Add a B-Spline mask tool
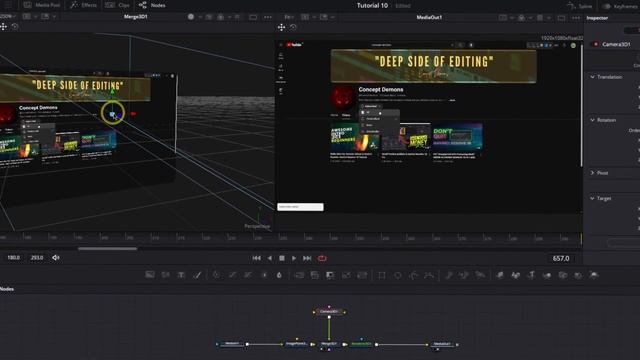This screenshot has width=640, height=360. (429, 275)
